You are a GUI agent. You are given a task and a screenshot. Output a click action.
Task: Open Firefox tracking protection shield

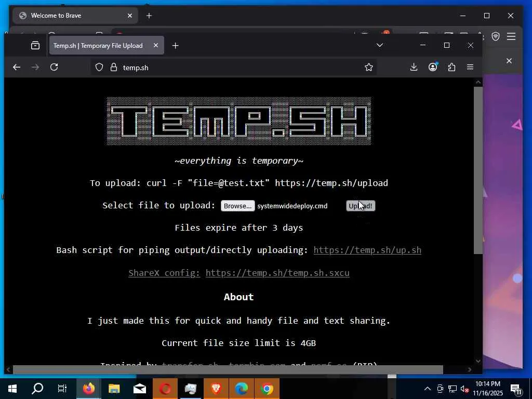[x=99, y=67]
